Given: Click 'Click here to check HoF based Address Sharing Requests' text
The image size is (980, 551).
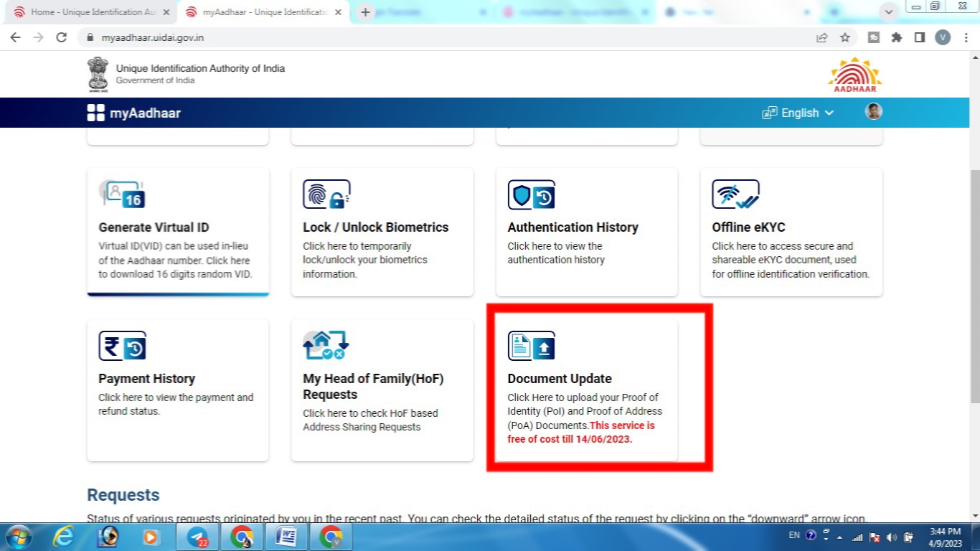Looking at the screenshot, I should coord(370,420).
